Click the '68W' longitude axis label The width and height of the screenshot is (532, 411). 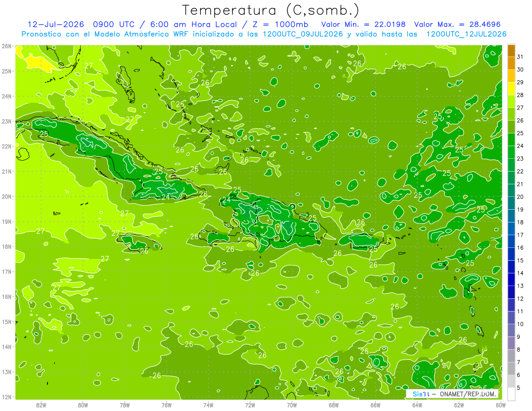333,405
